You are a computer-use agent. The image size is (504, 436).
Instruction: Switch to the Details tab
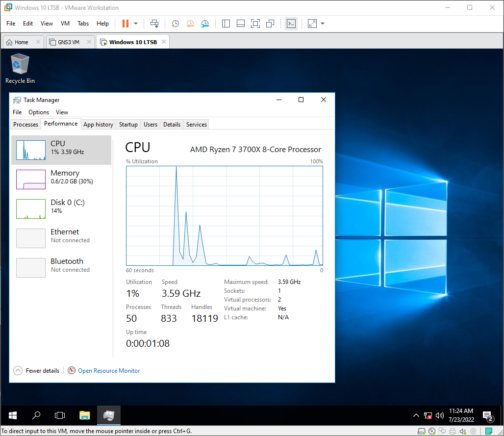click(x=172, y=125)
